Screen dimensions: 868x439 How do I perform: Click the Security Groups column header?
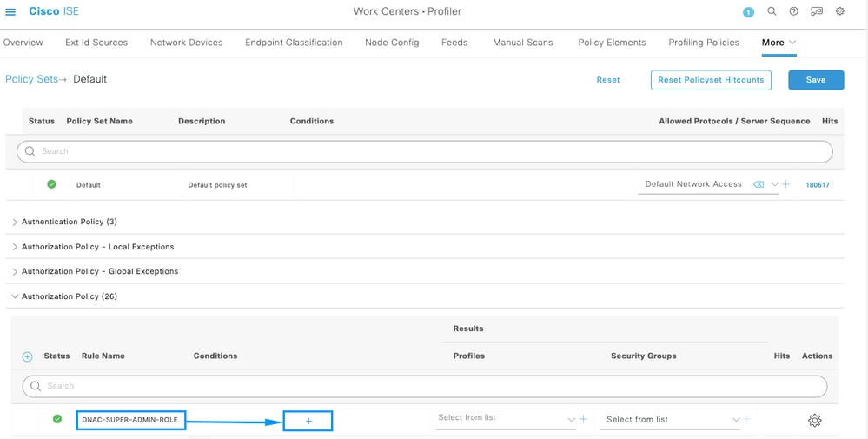[643, 356]
